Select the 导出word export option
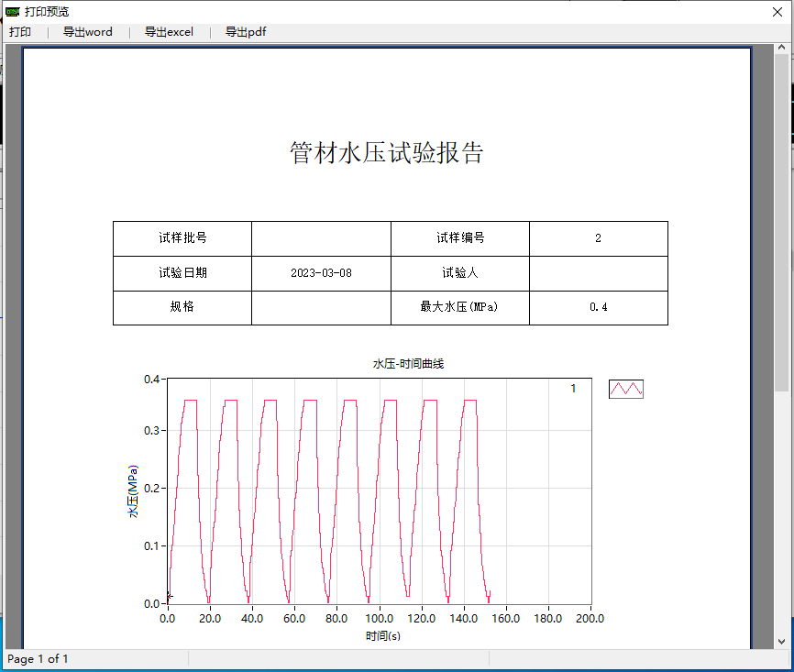The width and height of the screenshot is (794, 672). pyautogui.click(x=87, y=31)
